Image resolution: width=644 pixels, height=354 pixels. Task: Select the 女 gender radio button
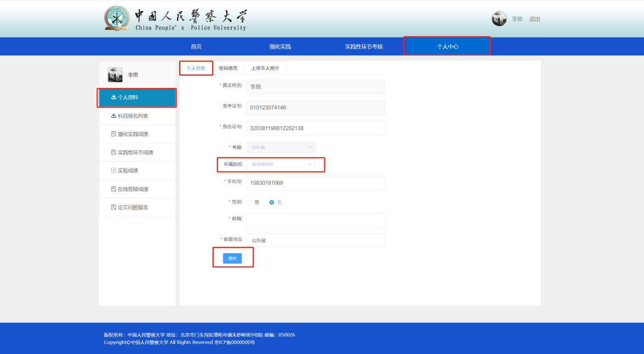[272, 202]
